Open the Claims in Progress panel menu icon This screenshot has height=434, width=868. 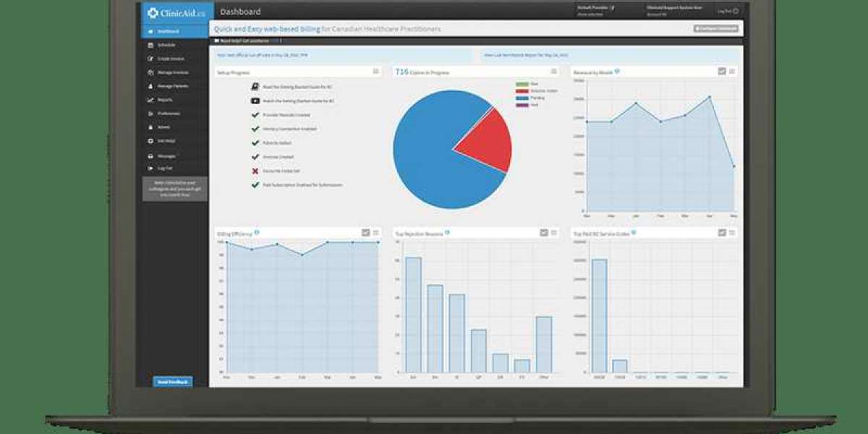(x=554, y=72)
